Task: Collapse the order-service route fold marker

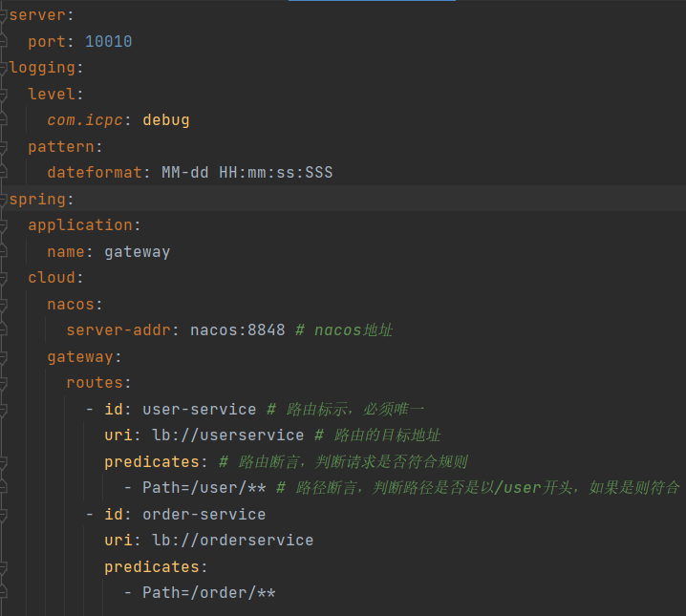Action: [3, 515]
